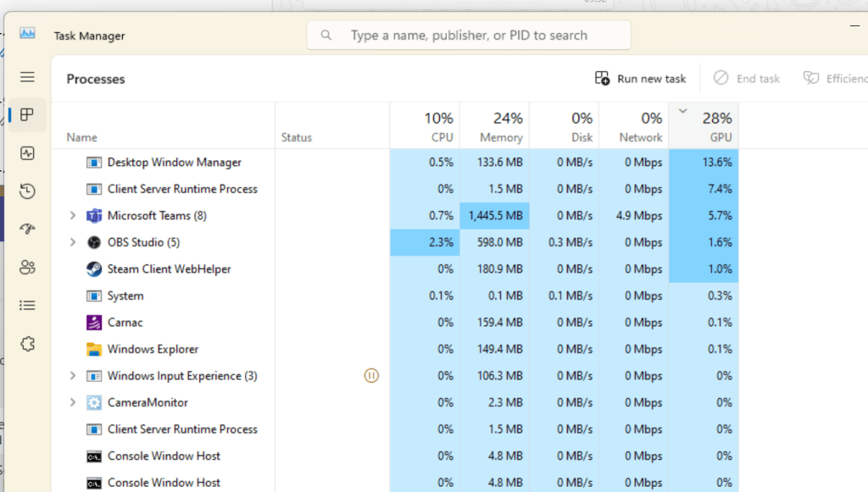868x492 pixels.
Task: Sort processes by the Network column
Action: click(634, 126)
